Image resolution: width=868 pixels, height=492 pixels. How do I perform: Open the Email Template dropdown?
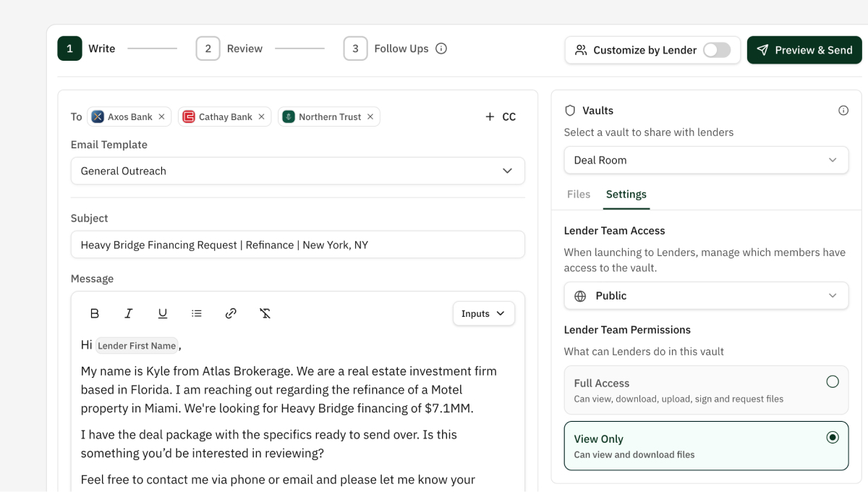(297, 171)
